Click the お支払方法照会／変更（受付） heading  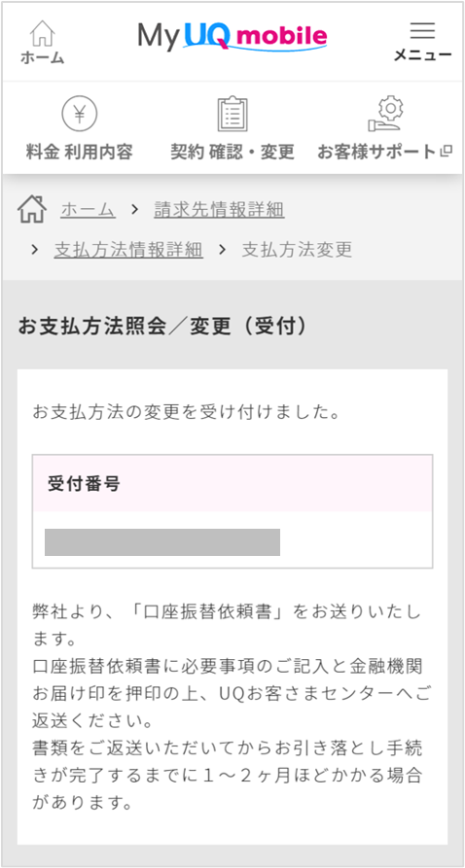point(162,327)
